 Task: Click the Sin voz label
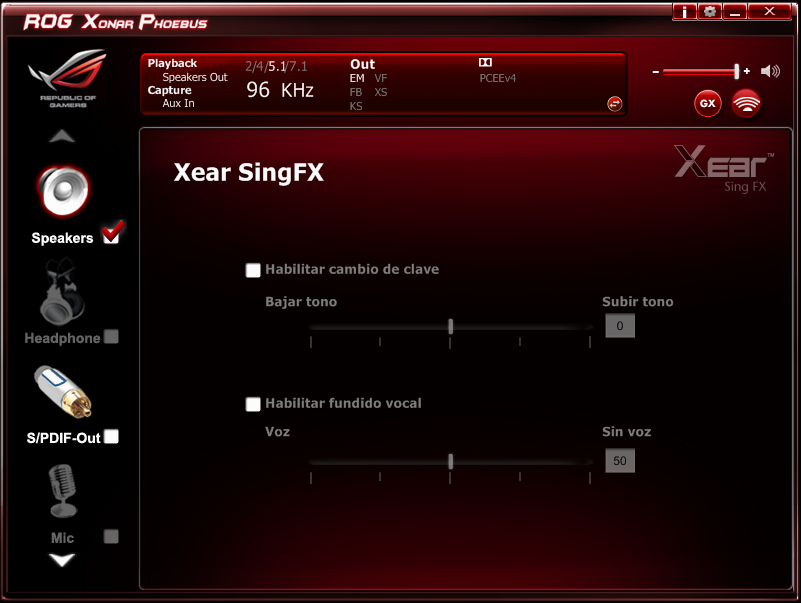626,432
